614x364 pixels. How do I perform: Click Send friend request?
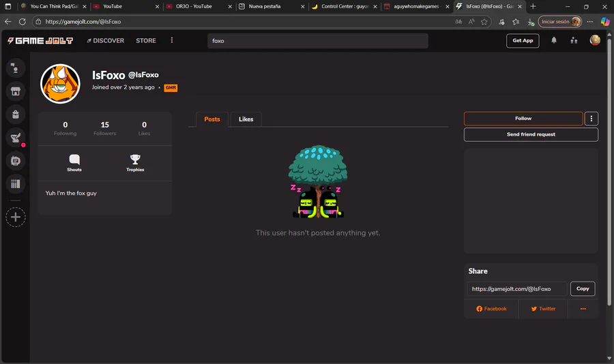pyautogui.click(x=531, y=134)
